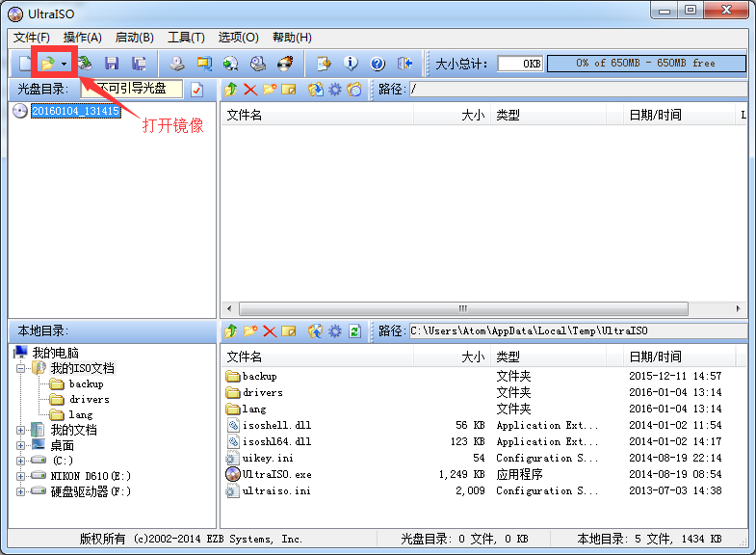
Task: Click the Convert image format icon
Action: click(204, 64)
